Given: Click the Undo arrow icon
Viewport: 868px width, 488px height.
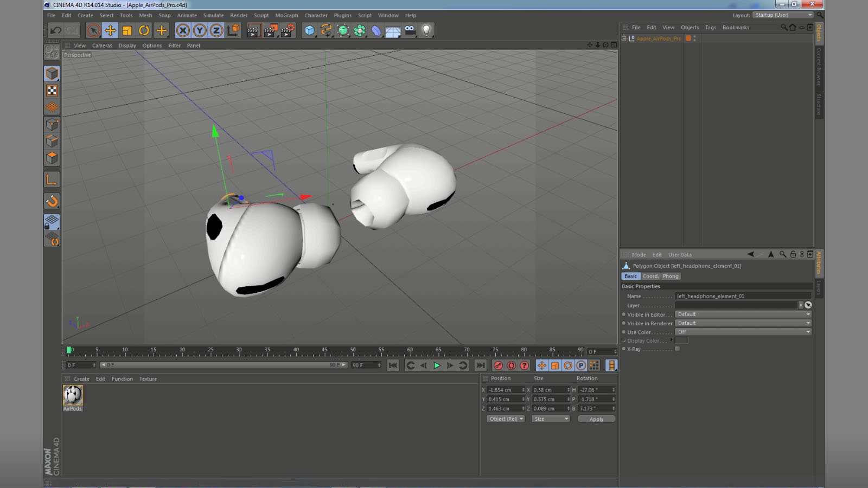Looking at the screenshot, I should coord(56,30).
